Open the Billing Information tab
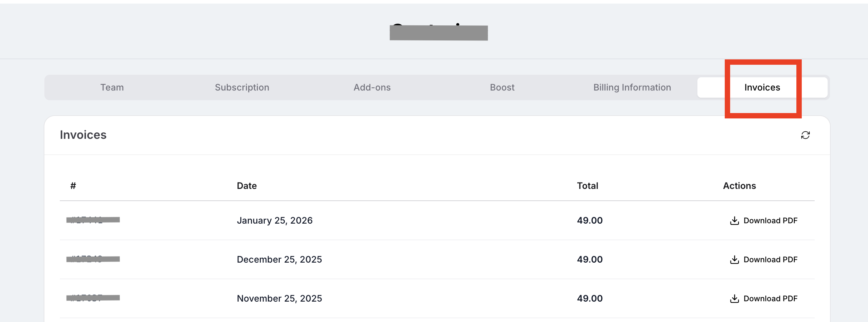868x322 pixels. tap(632, 87)
